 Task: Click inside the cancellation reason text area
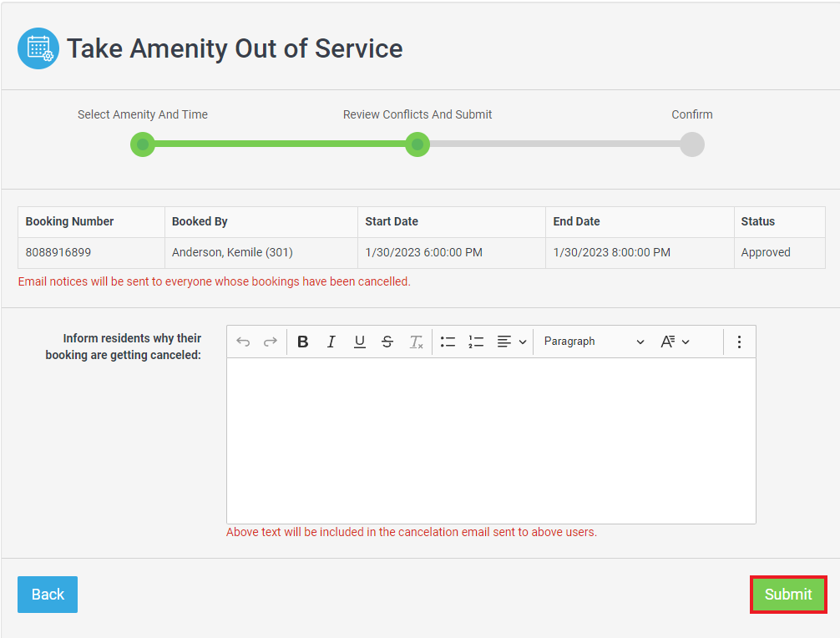[491, 441]
